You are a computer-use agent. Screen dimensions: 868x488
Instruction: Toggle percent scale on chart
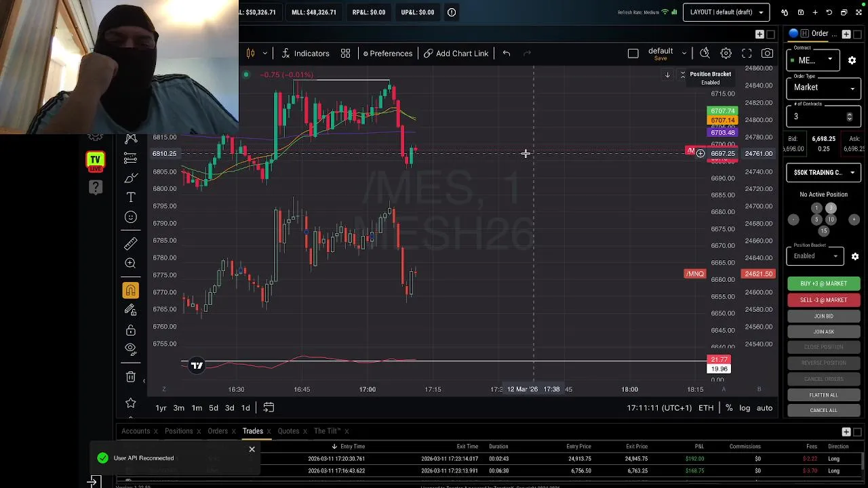[x=729, y=408]
